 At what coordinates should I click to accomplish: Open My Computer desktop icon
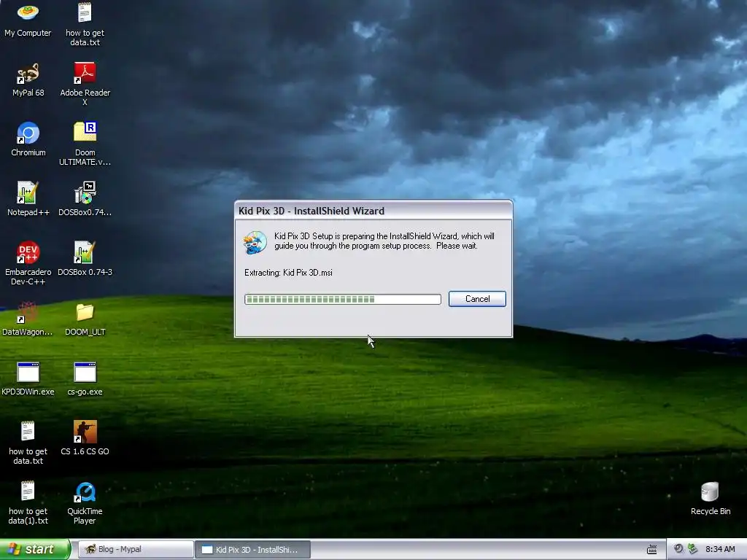click(28, 20)
